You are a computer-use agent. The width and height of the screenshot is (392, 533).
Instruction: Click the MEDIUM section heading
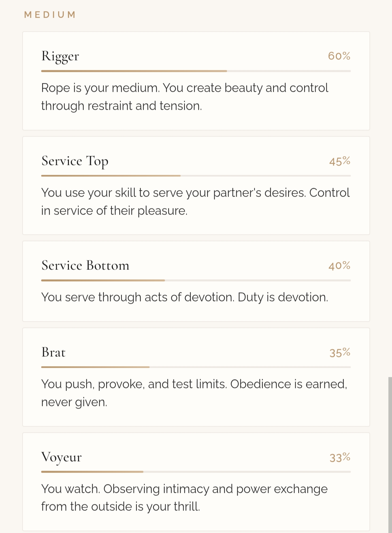click(50, 15)
